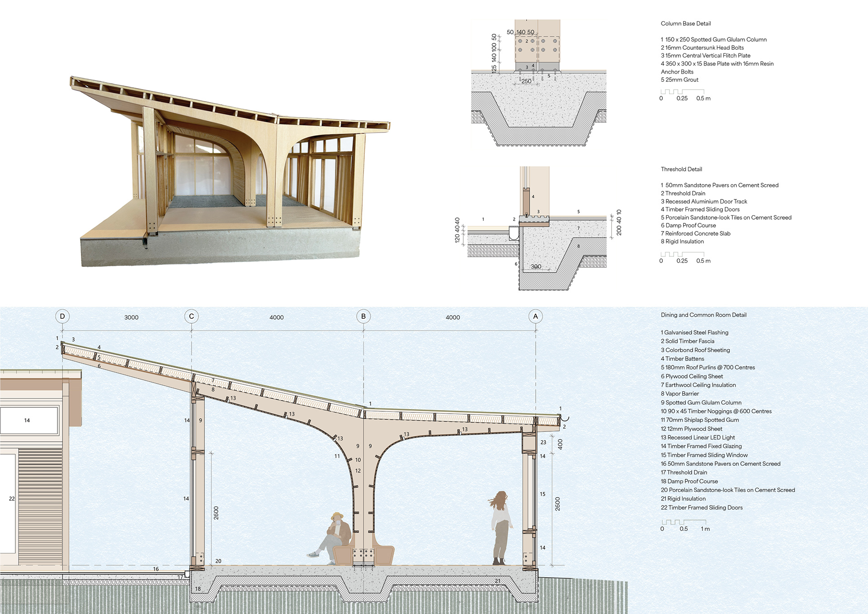Click the 250 dimension in column base drawing
Screen dimensions: 868x614
click(x=526, y=81)
